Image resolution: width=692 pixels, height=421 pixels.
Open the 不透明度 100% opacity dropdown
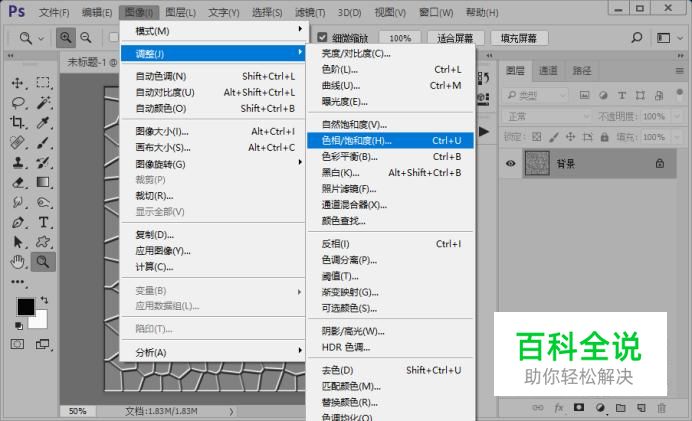[x=661, y=117]
